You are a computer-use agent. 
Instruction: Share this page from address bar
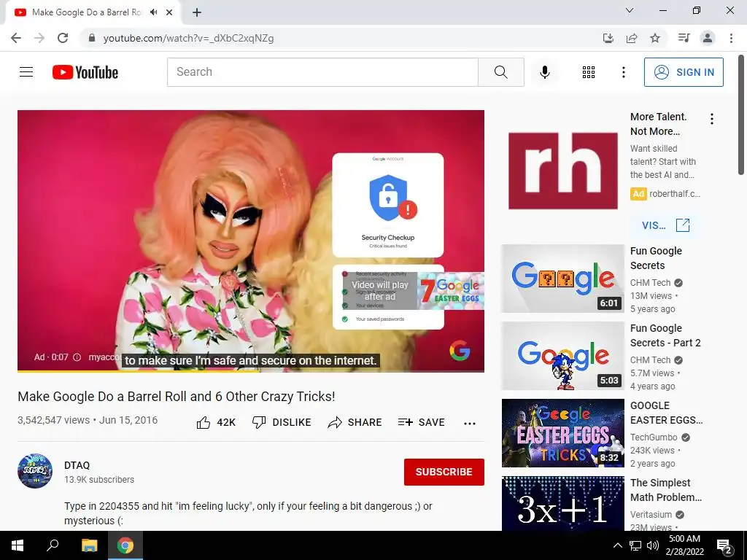(x=632, y=38)
